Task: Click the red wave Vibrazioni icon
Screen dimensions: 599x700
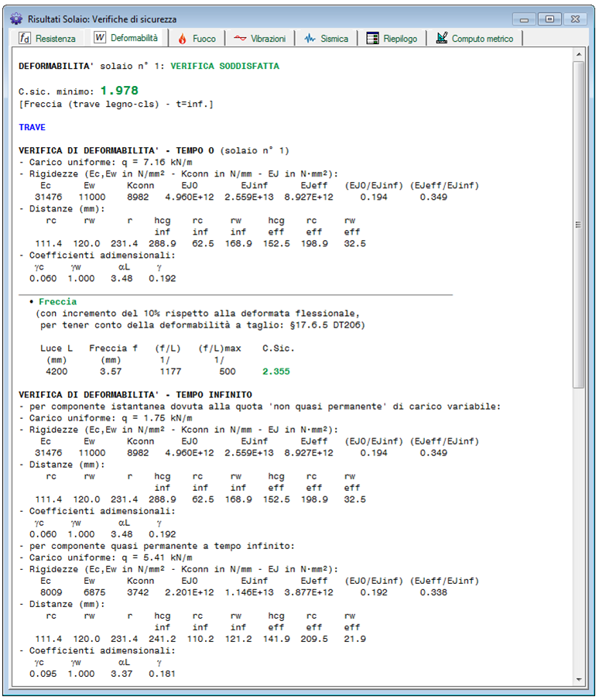Action: click(241, 38)
